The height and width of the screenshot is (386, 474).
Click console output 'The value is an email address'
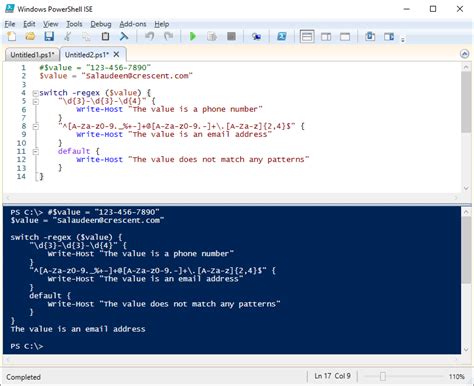(78, 329)
